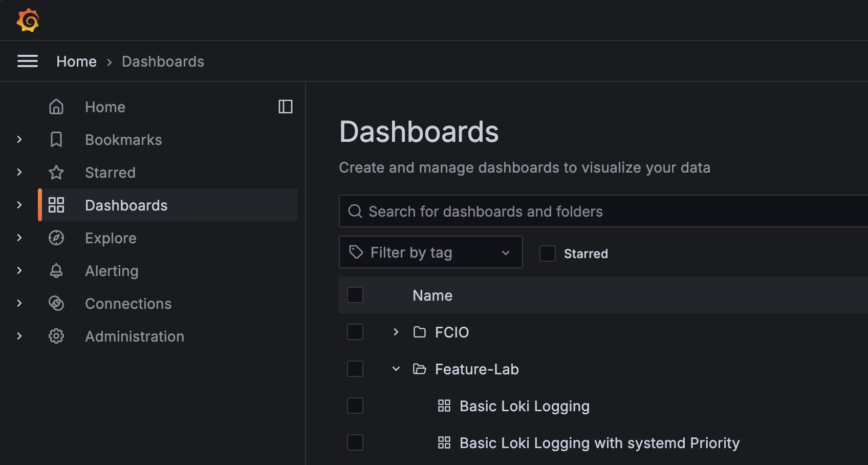The image size is (868, 465).
Task: Click the Administration gear icon
Action: click(x=56, y=336)
